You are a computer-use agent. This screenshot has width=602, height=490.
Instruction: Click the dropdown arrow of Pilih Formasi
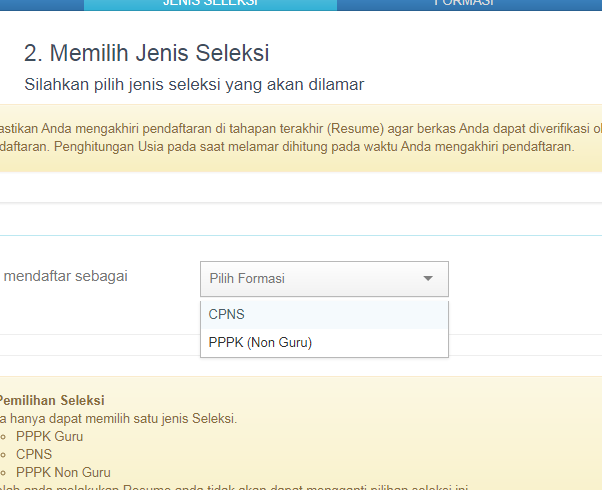[428, 278]
